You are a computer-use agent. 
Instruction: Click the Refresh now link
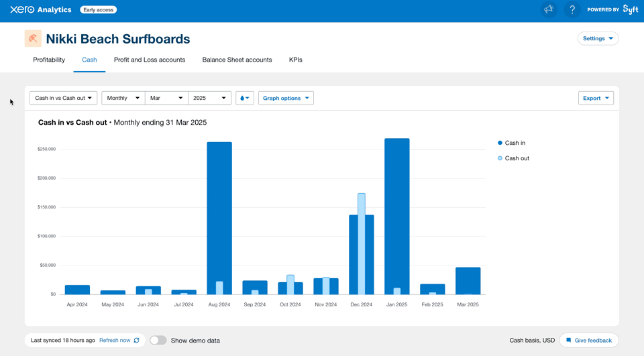coord(115,341)
